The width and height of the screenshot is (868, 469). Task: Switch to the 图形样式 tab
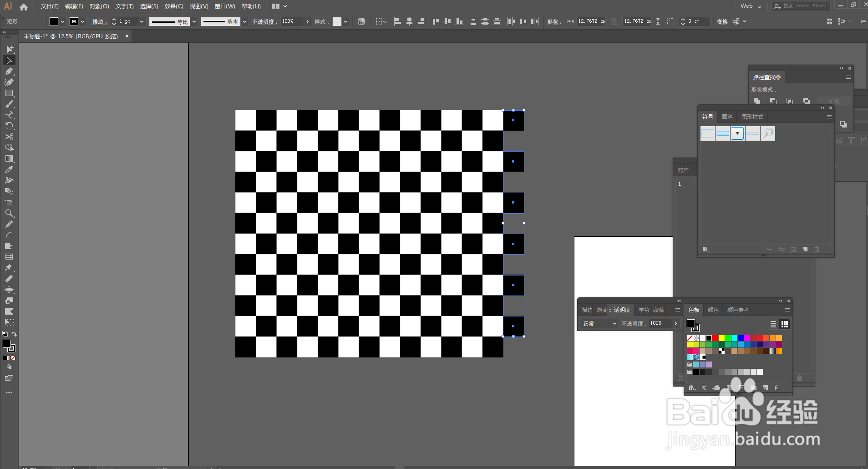tap(752, 117)
